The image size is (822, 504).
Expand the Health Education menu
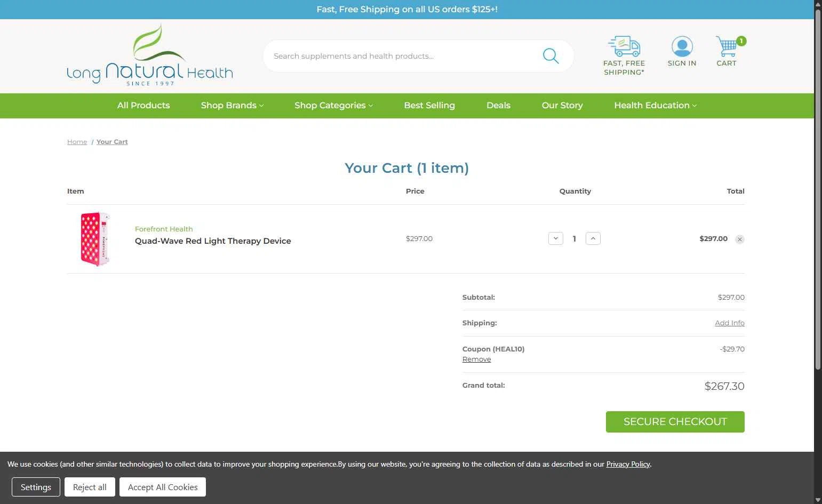pos(655,106)
